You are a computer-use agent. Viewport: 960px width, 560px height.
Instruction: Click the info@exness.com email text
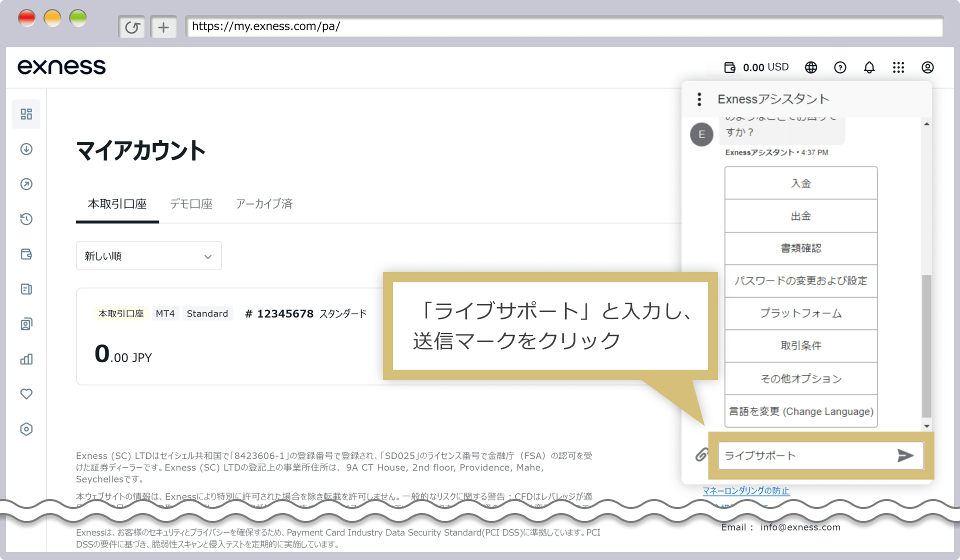coord(800,527)
